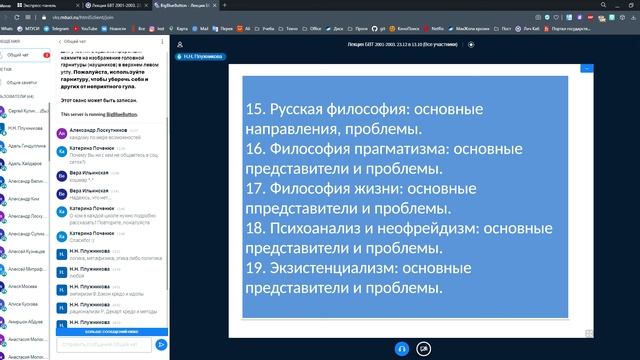Image resolution: width=640 pixels, height=360 pixels.
Task: Make the presentation fullscreen via the bottom-right icon
Action: [589, 333]
